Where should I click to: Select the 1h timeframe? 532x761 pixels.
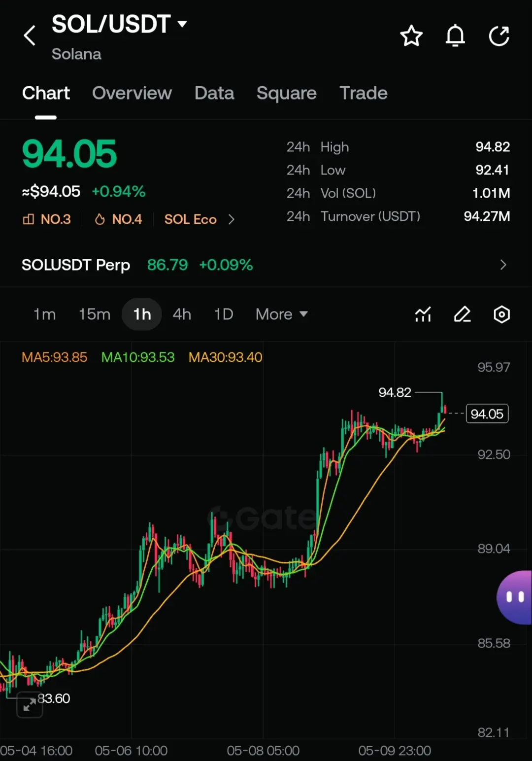point(142,314)
